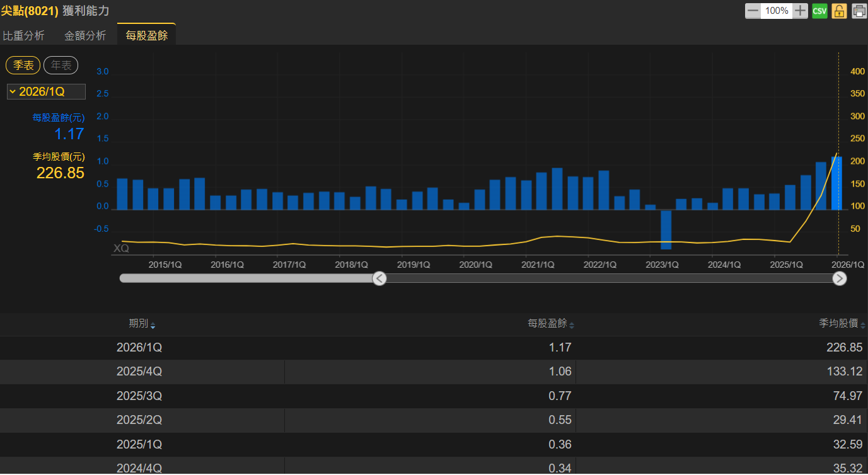Viewport: 868px width, 475px height.
Task: Select the 2025/4Q table row label
Action: tap(139, 372)
